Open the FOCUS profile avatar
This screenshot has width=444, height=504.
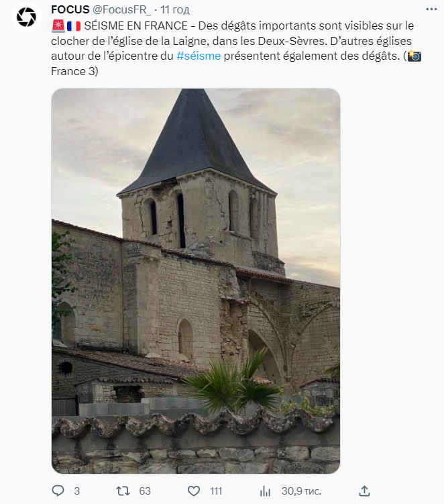[x=26, y=17]
